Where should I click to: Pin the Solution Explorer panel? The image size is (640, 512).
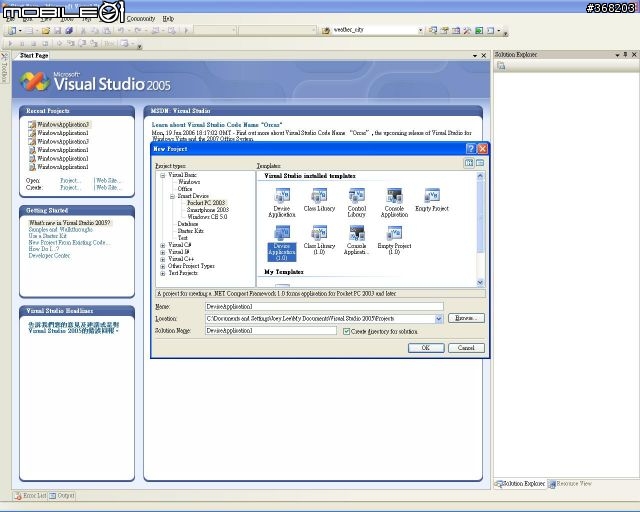[625, 54]
